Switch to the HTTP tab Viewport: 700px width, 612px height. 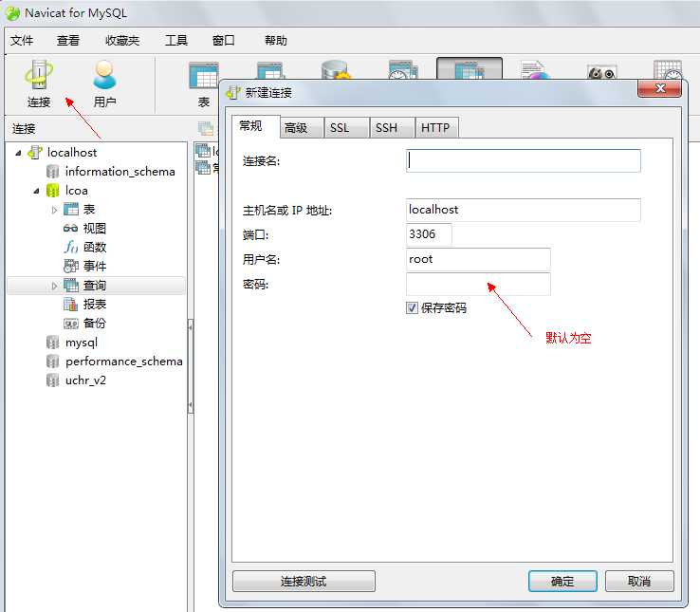pyautogui.click(x=437, y=128)
